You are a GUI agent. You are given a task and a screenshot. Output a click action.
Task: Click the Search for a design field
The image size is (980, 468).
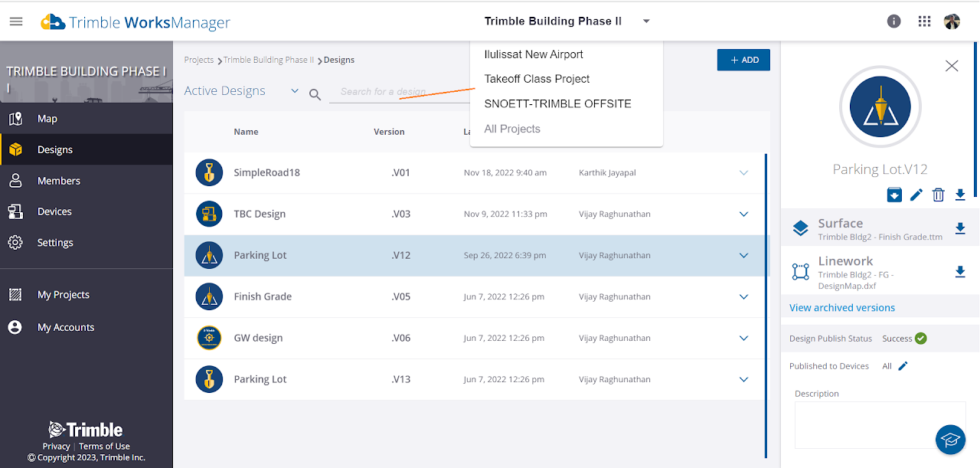[x=398, y=92]
